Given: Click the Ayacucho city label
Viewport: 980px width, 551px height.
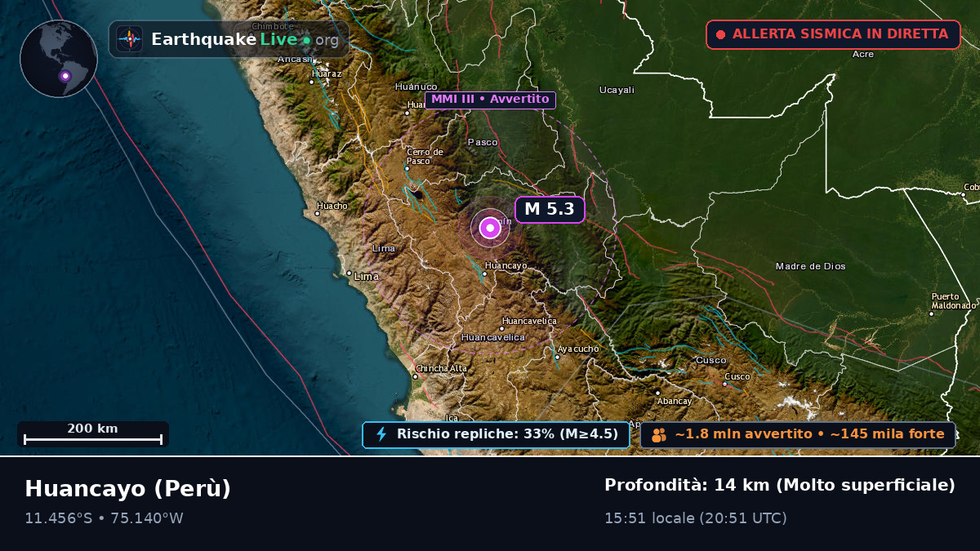Looking at the screenshot, I should [x=578, y=349].
